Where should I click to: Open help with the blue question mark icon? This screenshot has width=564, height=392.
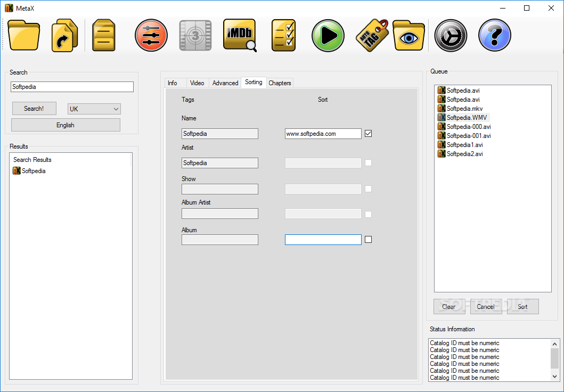pyautogui.click(x=495, y=35)
